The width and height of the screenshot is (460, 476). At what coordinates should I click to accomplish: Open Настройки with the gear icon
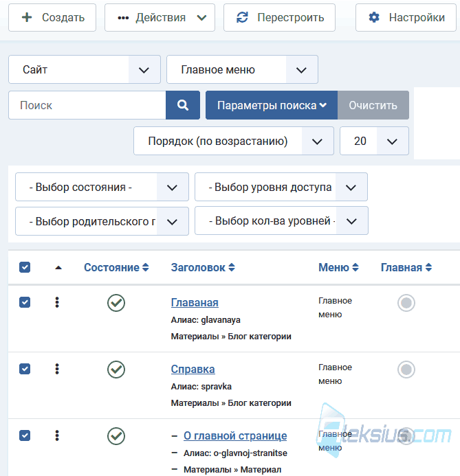click(406, 18)
